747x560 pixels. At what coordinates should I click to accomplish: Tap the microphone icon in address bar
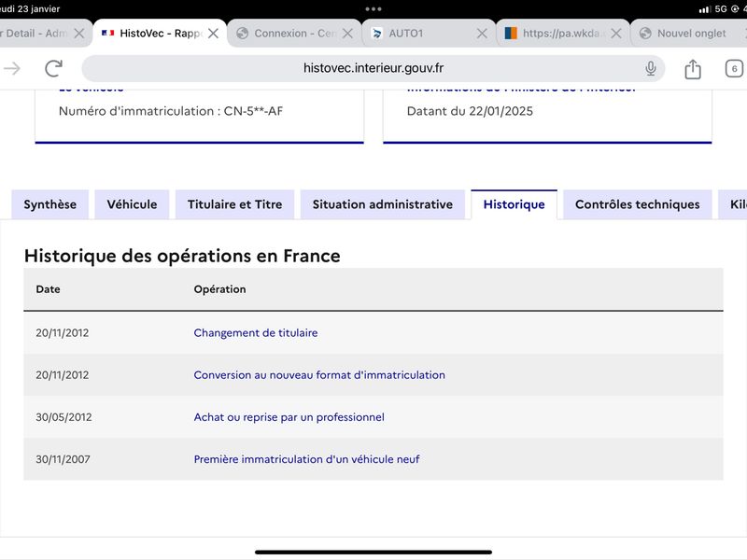click(x=650, y=68)
